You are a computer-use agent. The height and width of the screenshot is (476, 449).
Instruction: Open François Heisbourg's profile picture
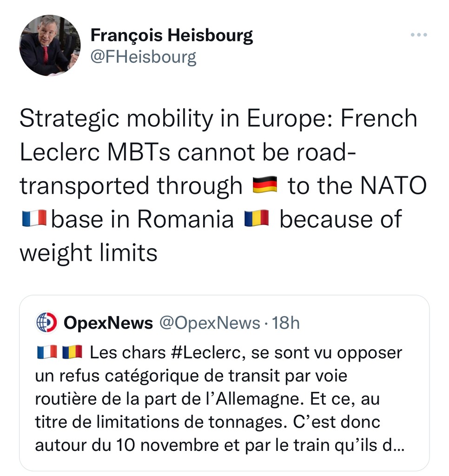point(50,46)
